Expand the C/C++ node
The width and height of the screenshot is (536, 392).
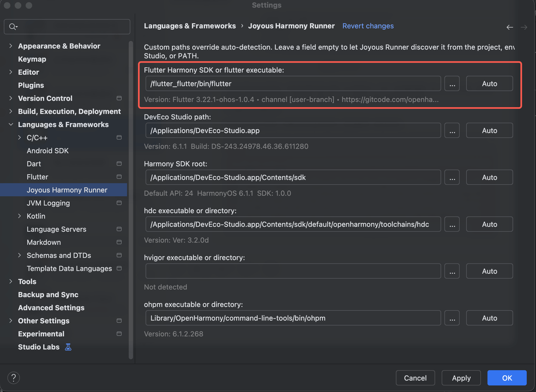19,137
